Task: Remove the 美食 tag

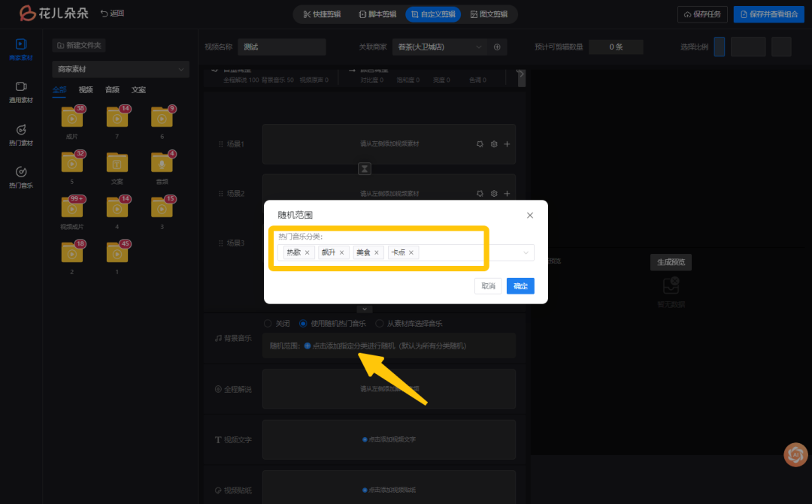Action: 377,252
